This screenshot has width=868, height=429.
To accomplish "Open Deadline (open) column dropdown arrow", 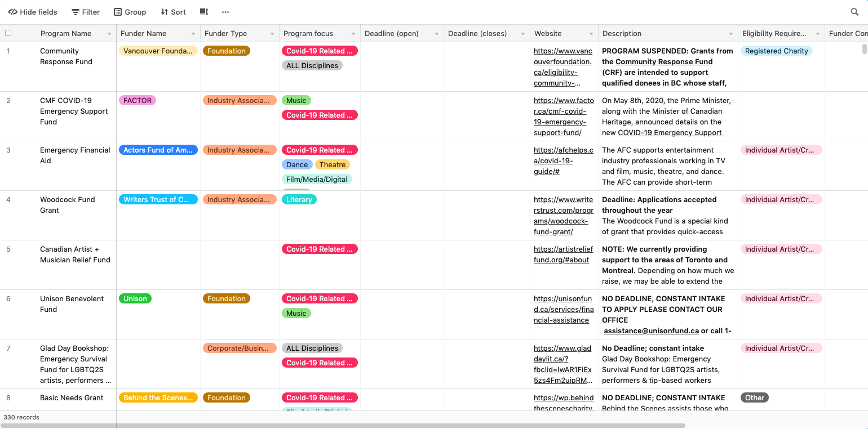I will point(437,34).
